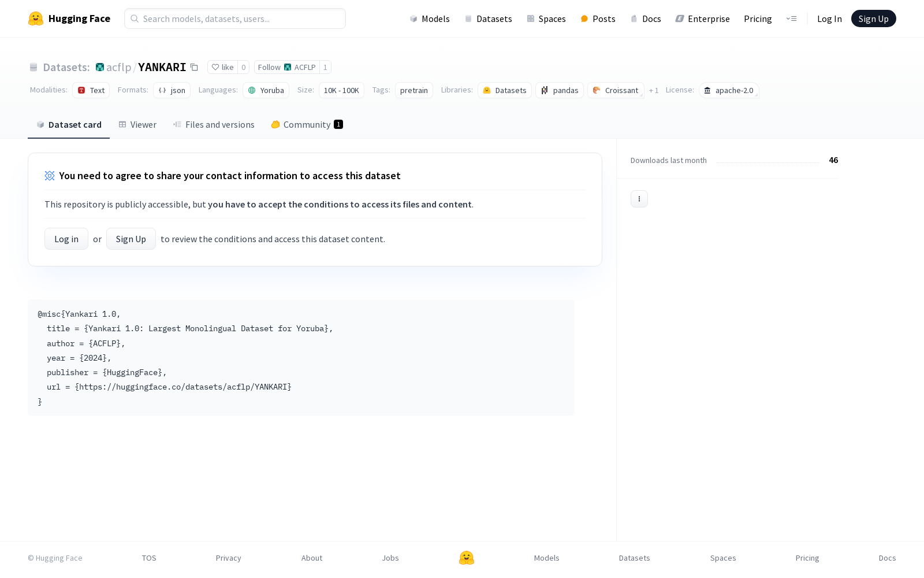
Task: Click the json format tag
Action: coord(172,90)
